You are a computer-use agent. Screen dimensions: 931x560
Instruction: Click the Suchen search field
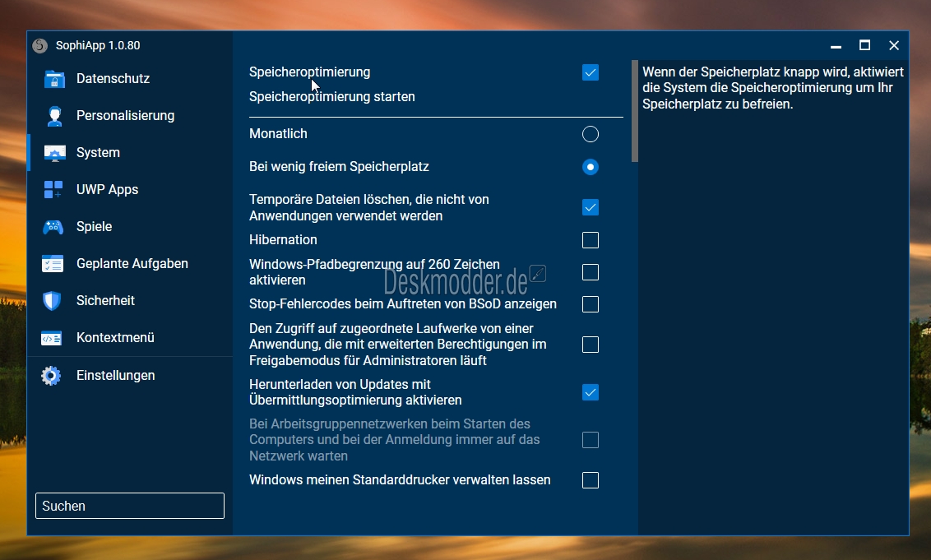pos(130,506)
